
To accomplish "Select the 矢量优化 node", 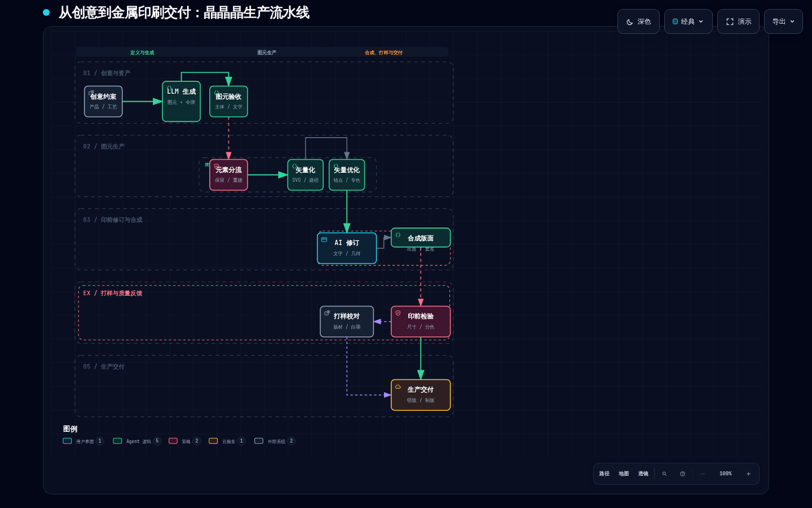I will (347, 175).
